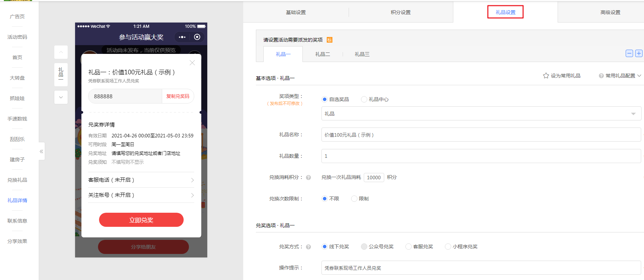Image resolution: width=644 pixels, height=280 pixels.
Task: Open 礼品一 sub-tab
Action: tap(283, 54)
